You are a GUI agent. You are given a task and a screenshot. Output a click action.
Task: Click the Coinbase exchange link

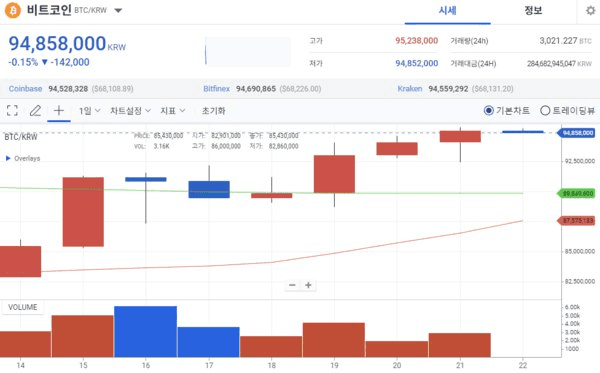click(x=25, y=89)
